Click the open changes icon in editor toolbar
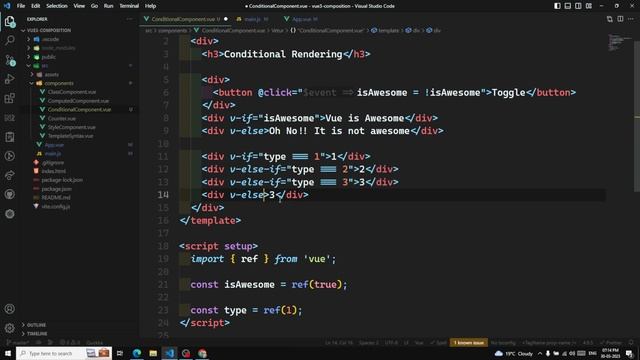Viewport: 640px width, 360px height. [609, 19]
